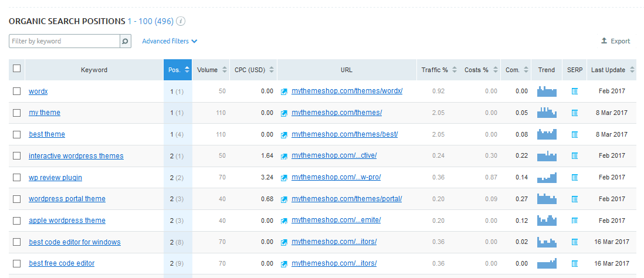Viewport: 644px width, 278px height.
Task: Click the magnifier search icon in keyword filter
Action: [x=126, y=41]
